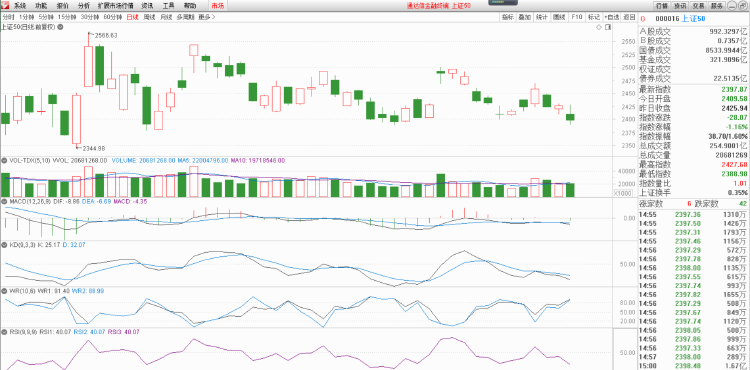Select the 60分钟 chart period
The width and height of the screenshot is (750, 370).
coord(112,17)
